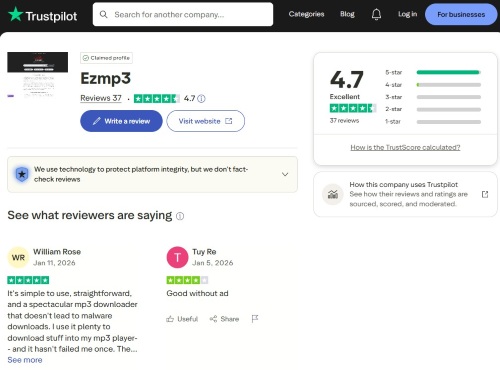This screenshot has height=370, width=500.
Task: Open Tuy Re's T avatar
Action: point(177,257)
